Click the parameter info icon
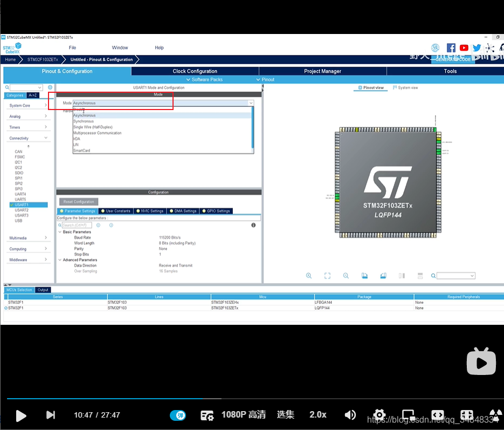Screen dimensions: 504x430 pos(253,225)
